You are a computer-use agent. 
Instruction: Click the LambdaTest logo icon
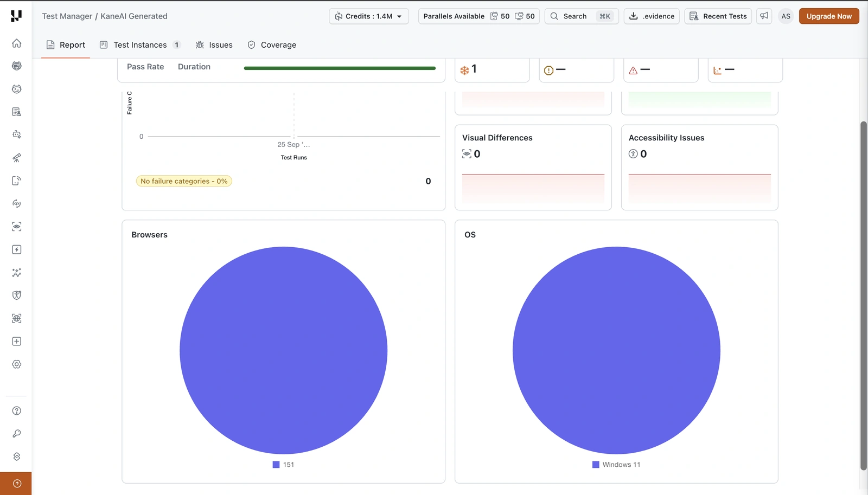pos(16,16)
